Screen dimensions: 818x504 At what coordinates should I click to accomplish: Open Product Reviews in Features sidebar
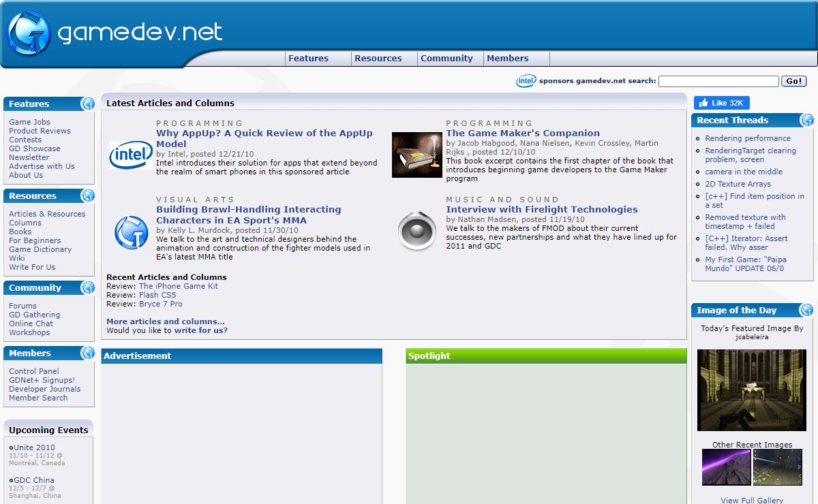pos(40,131)
